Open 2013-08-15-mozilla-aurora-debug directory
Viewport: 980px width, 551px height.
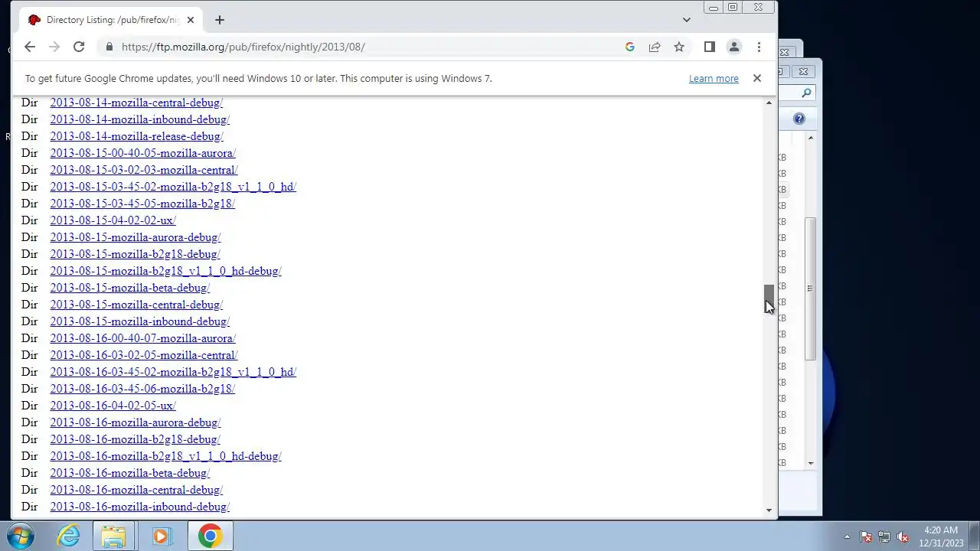click(x=135, y=237)
